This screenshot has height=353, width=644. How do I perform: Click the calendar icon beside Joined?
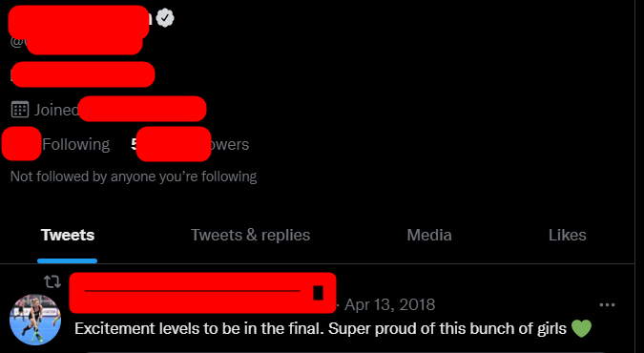[x=20, y=110]
